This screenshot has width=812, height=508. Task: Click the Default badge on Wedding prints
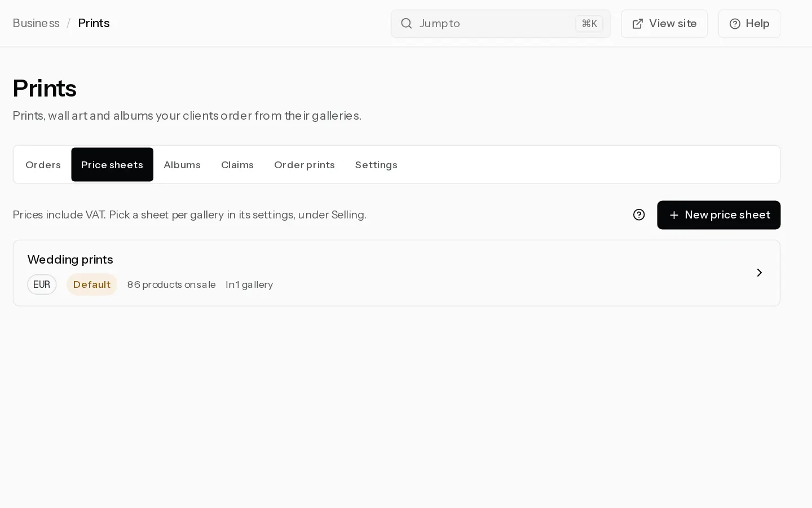click(x=92, y=284)
